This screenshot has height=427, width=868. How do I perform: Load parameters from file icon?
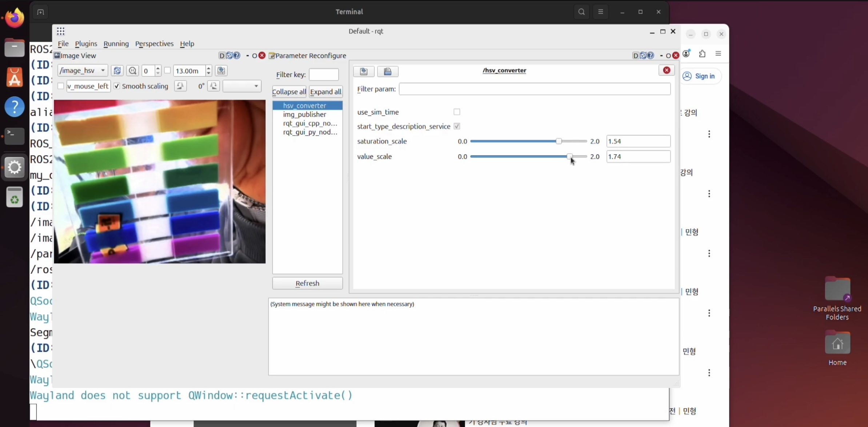coord(364,71)
